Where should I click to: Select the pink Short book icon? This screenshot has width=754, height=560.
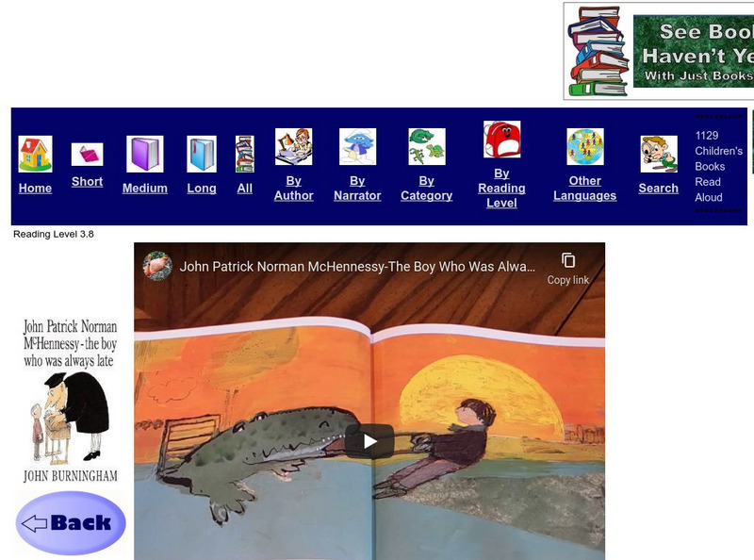point(87,155)
